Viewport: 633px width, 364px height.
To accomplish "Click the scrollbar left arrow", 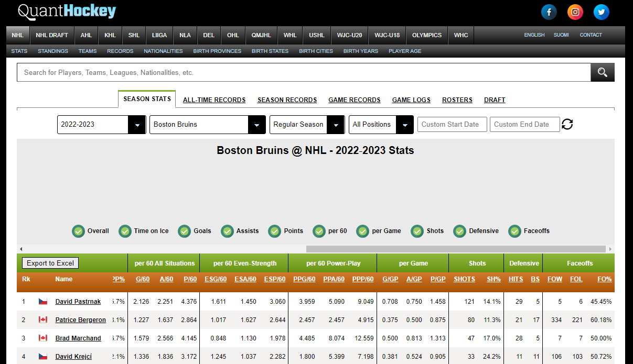I will (x=20, y=249).
